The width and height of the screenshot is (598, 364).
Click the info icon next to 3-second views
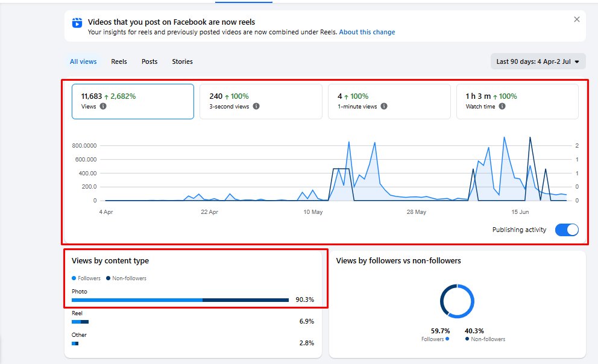pyautogui.click(x=256, y=106)
